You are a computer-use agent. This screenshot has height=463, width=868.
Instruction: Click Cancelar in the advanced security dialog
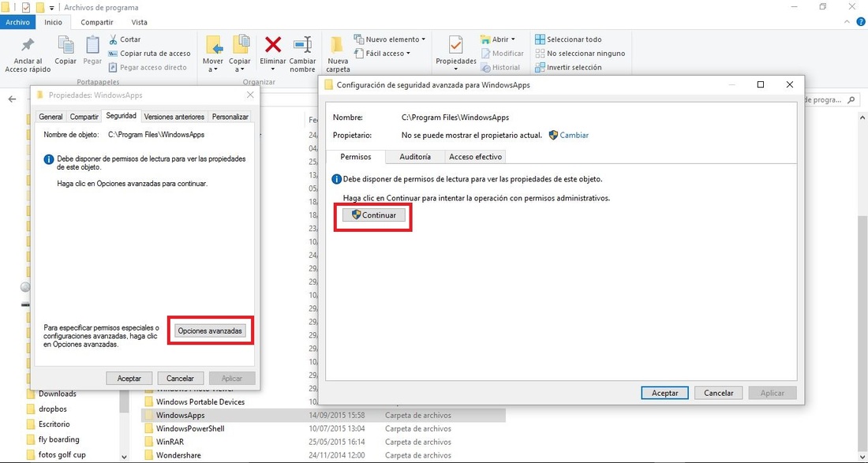(x=719, y=393)
